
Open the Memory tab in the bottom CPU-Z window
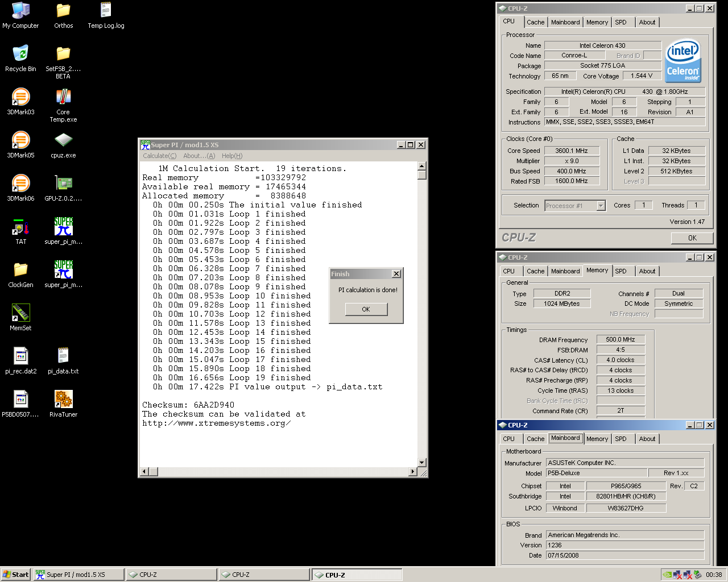597,439
